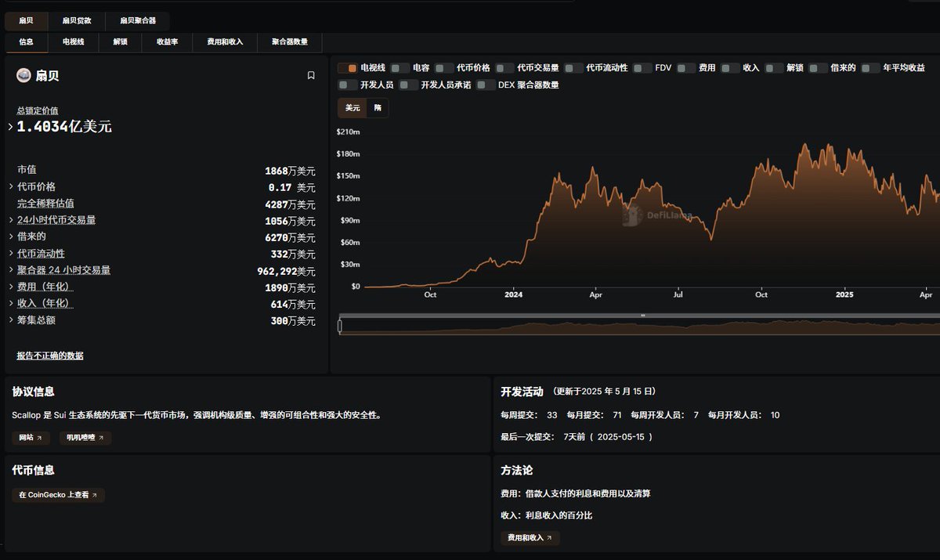Open the 费用和收入 sub-tab
The width and height of the screenshot is (940, 560).
[x=225, y=42]
